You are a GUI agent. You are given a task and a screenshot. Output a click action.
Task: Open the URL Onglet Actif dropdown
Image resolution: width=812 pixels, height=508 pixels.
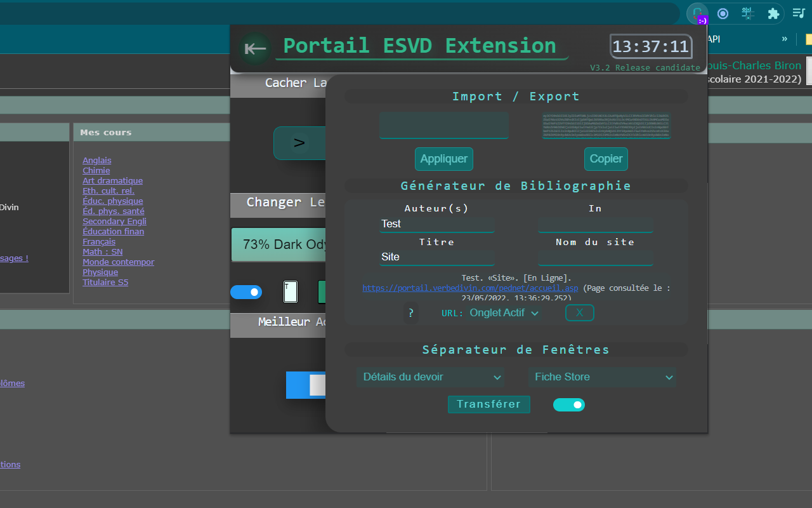coord(504,312)
